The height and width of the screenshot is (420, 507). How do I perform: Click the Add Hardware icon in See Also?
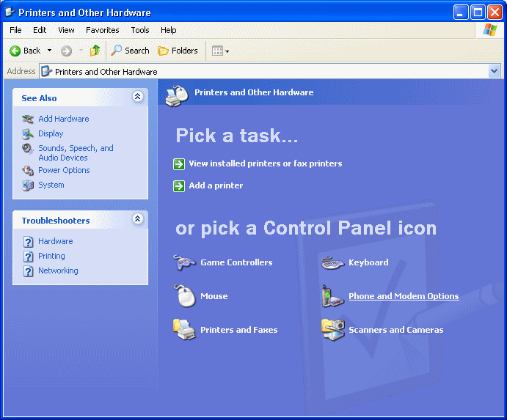pos(28,119)
